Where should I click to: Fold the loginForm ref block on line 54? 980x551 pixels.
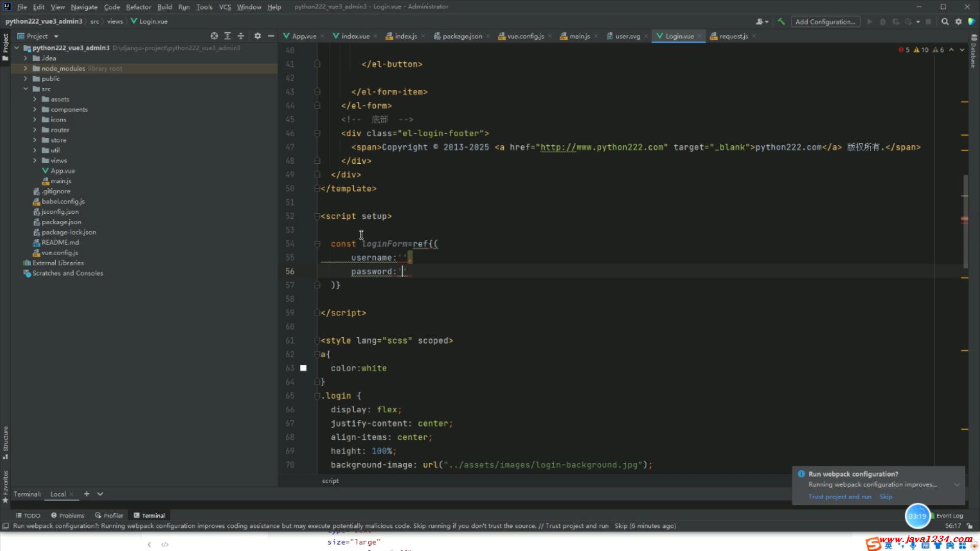click(317, 244)
